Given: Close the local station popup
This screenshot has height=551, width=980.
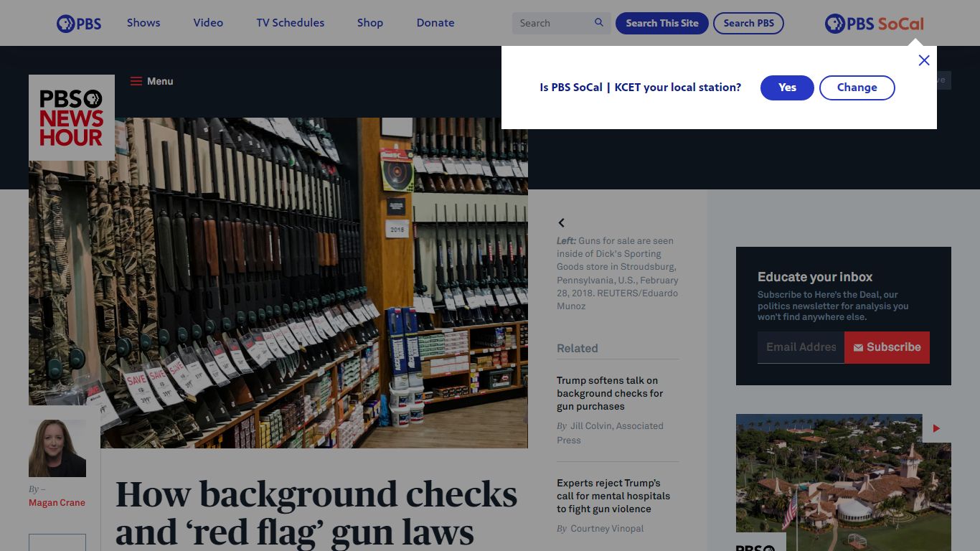Looking at the screenshot, I should [x=924, y=60].
